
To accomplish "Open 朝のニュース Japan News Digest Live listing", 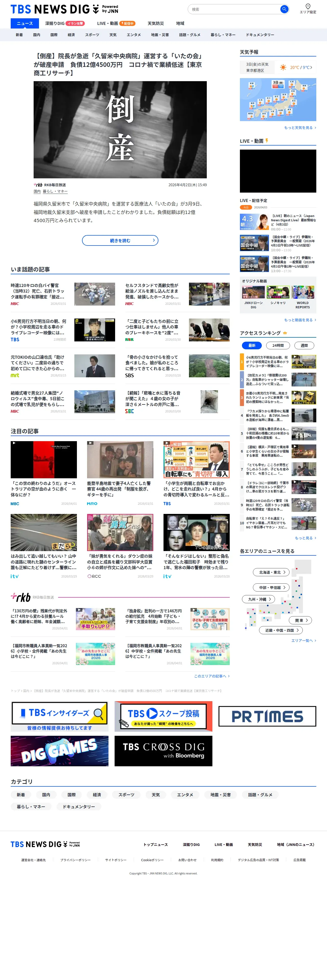I will point(278,222).
